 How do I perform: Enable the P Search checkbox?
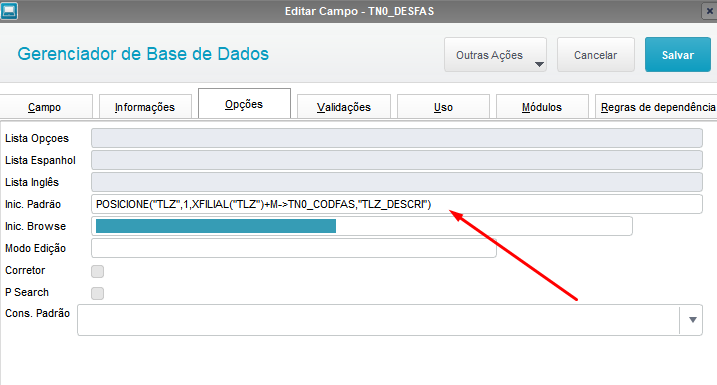pyautogui.click(x=97, y=293)
